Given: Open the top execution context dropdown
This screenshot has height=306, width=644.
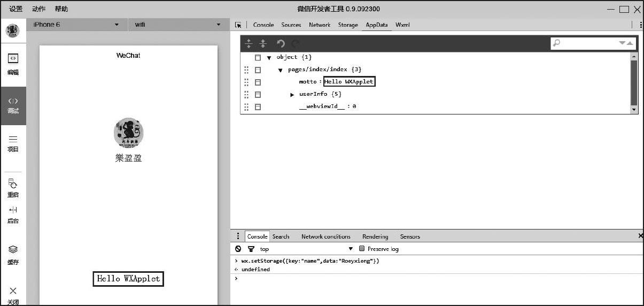Looking at the screenshot, I should coord(307,249).
